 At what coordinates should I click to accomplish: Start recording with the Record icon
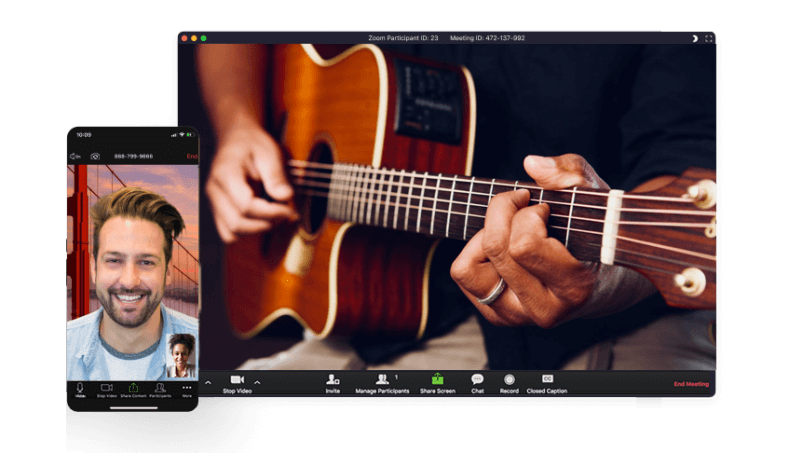pyautogui.click(x=509, y=380)
